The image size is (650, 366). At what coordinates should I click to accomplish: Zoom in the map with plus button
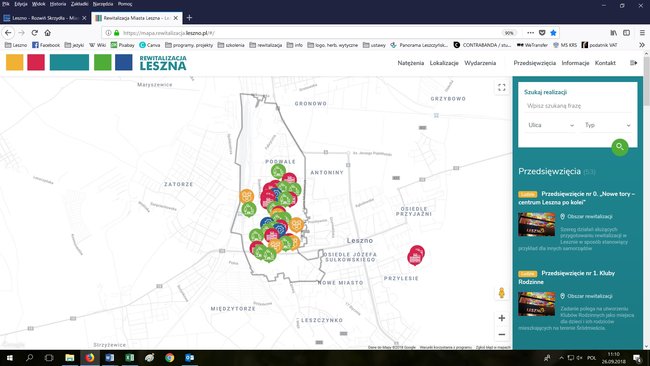[x=502, y=318]
